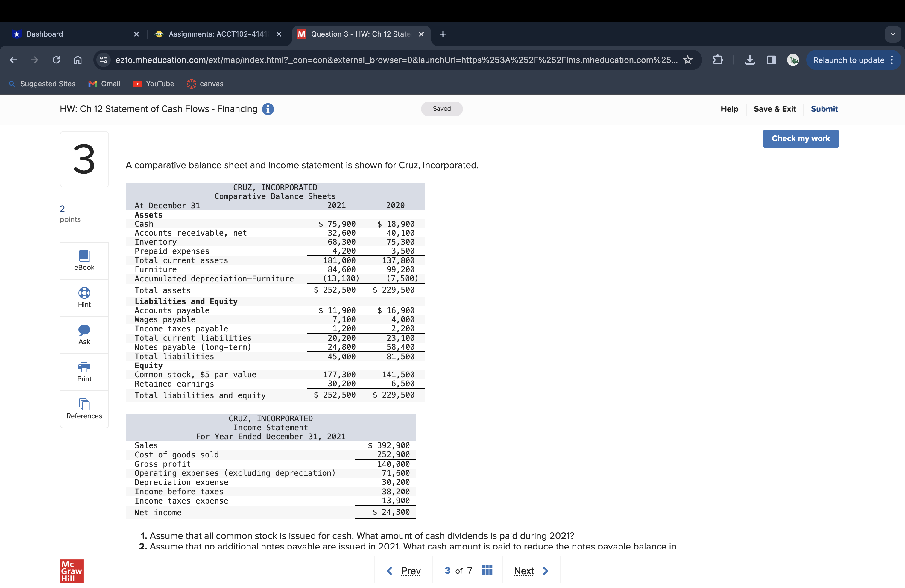
Task: Expand the browser profile avatar menu
Action: pyautogui.click(x=793, y=60)
